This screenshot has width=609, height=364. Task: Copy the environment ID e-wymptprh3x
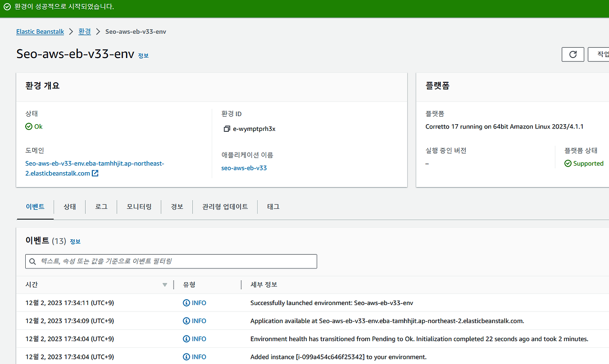point(226,129)
